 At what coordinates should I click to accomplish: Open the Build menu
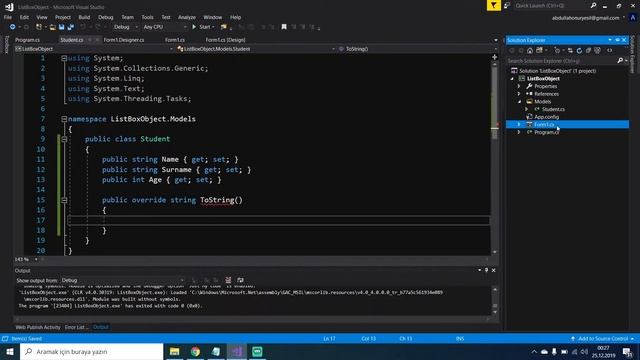click(x=84, y=17)
